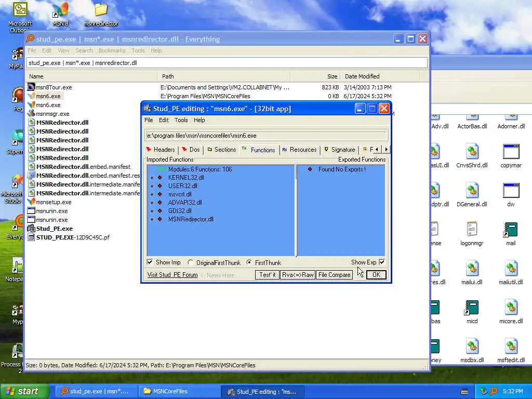Click the Windows start button
The image size is (532, 399).
pyautogui.click(x=24, y=391)
